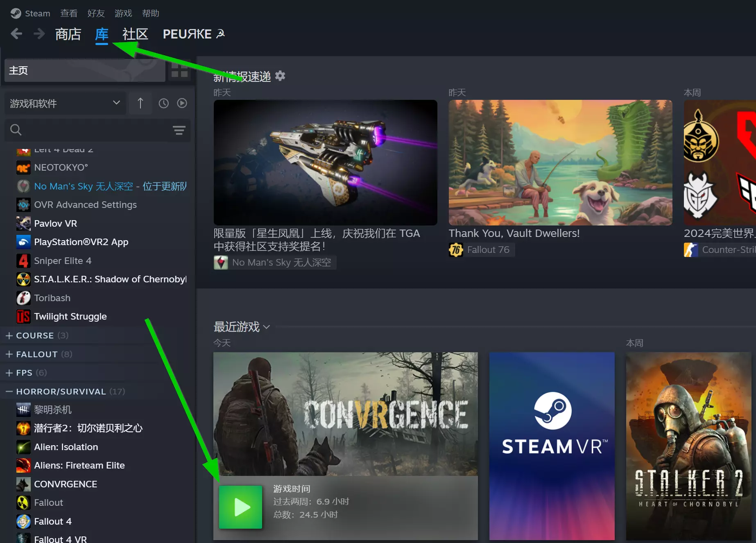The height and width of the screenshot is (543, 756).
Task: Expand the COURSE collection
Action: (9, 336)
